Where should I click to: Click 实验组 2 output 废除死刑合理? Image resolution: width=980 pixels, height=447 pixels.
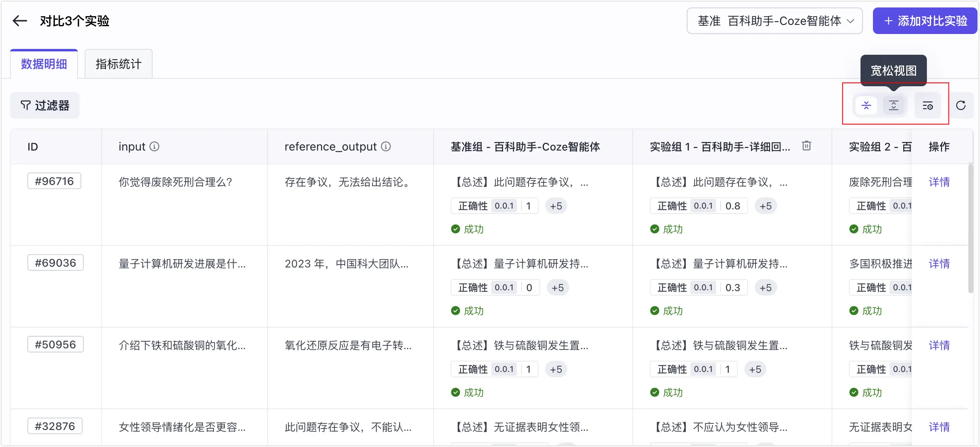[x=880, y=182]
